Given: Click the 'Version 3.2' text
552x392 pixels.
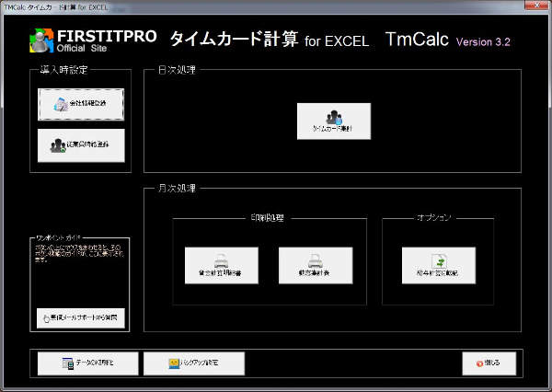Looking at the screenshot, I should coord(483,42).
